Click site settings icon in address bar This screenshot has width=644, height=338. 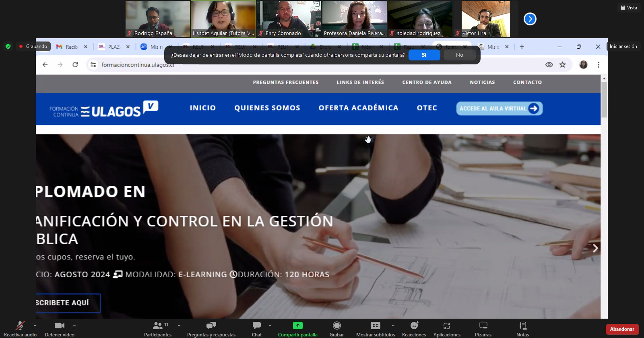[x=93, y=64]
